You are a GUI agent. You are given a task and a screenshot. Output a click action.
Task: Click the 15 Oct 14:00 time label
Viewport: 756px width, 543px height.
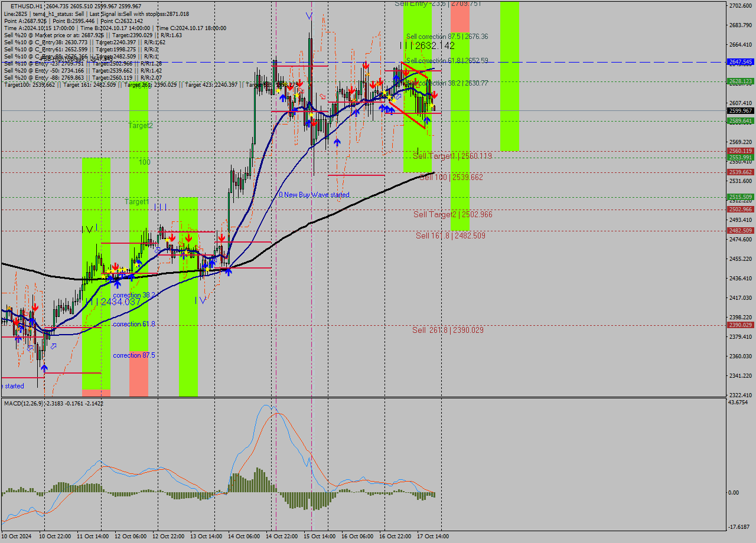(x=320, y=537)
